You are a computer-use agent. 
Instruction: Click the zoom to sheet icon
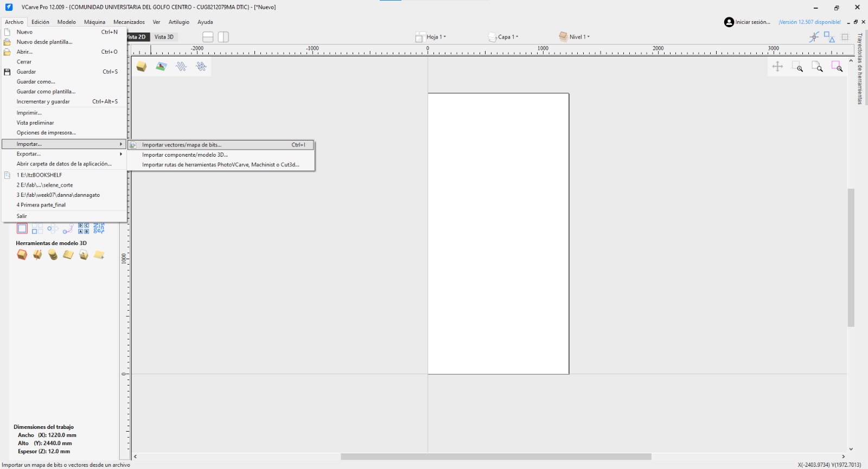click(x=817, y=67)
